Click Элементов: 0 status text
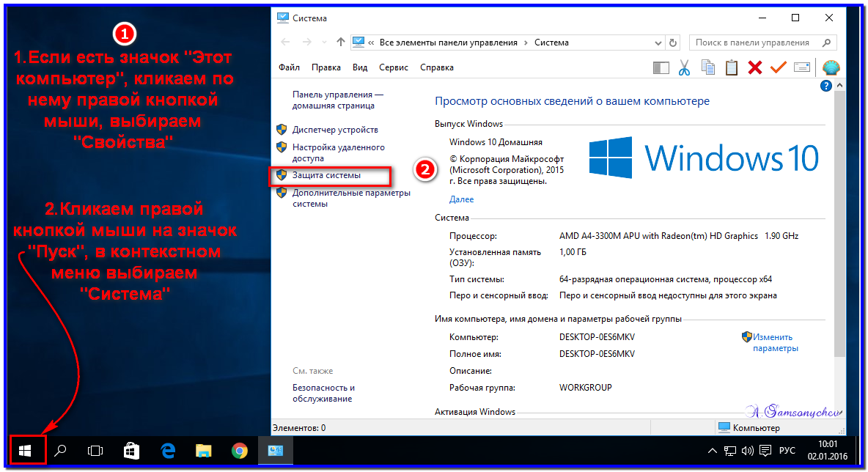Viewport: 868px width, 472px height. point(299,428)
